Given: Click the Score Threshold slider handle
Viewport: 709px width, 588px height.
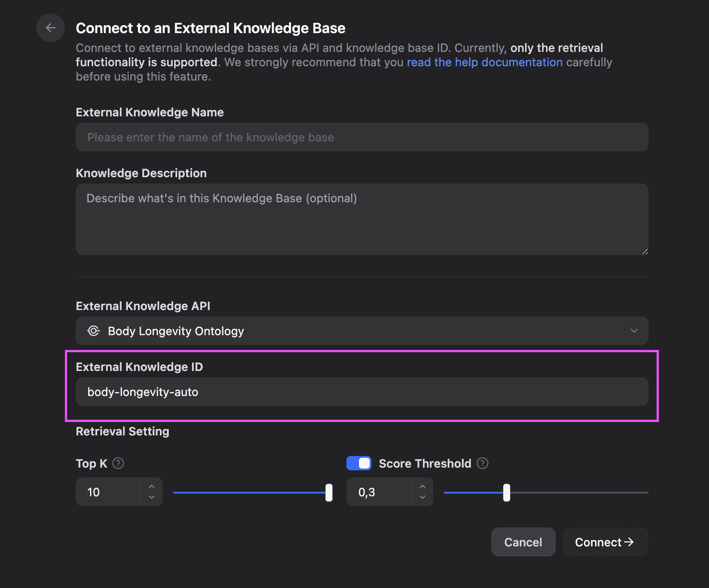Looking at the screenshot, I should tap(507, 493).
